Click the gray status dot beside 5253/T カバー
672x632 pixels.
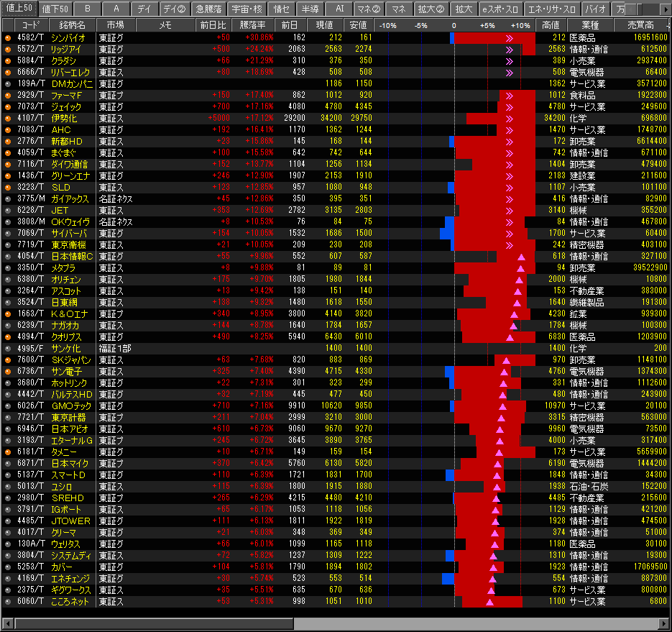point(8,567)
